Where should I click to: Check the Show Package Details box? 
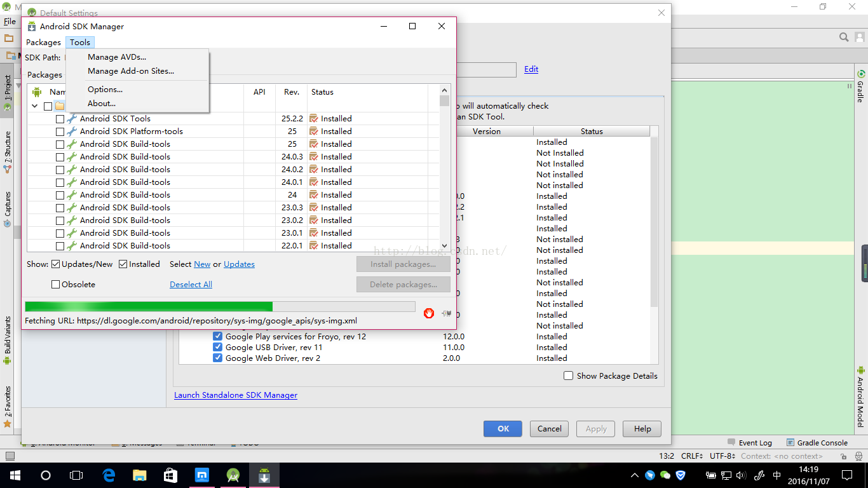(x=568, y=376)
